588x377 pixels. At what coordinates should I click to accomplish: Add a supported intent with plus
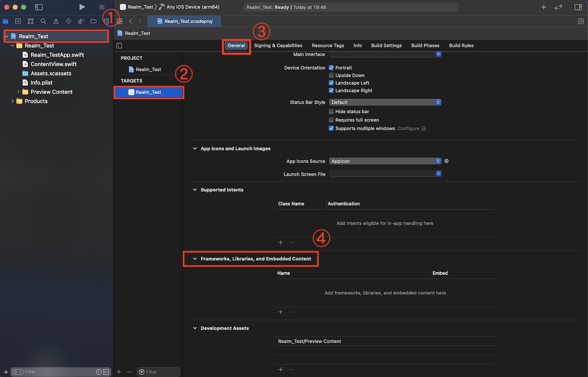(x=280, y=242)
